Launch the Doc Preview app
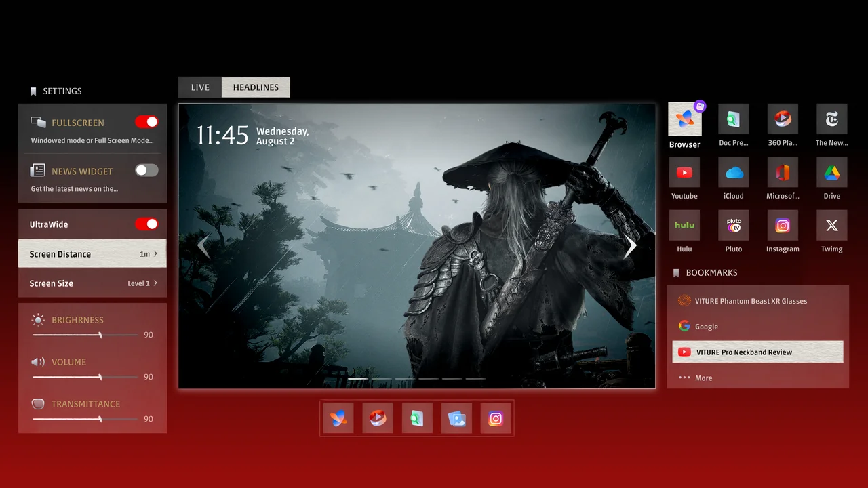The image size is (868, 488). (x=734, y=119)
